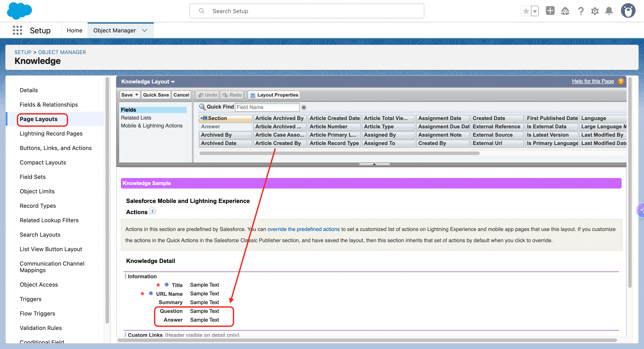Screen dimensions: 644x349
Task: Select Related Lists palette category
Action: pyautogui.click(x=136, y=118)
